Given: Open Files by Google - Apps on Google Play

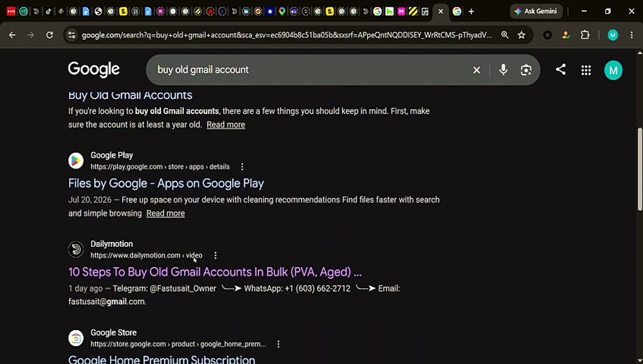Looking at the screenshot, I should coord(166,183).
